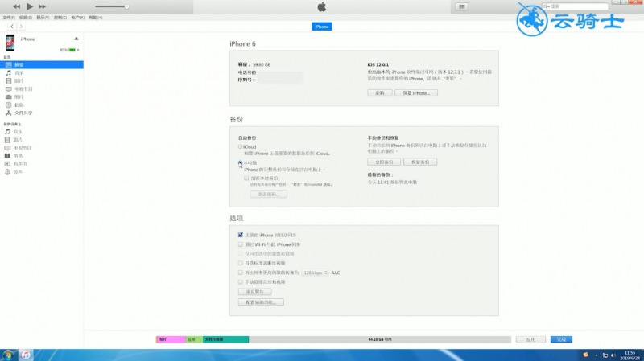This screenshot has width=644, height=361.
Task: Enable prefer standard definition videos checkbox
Action: (240, 263)
